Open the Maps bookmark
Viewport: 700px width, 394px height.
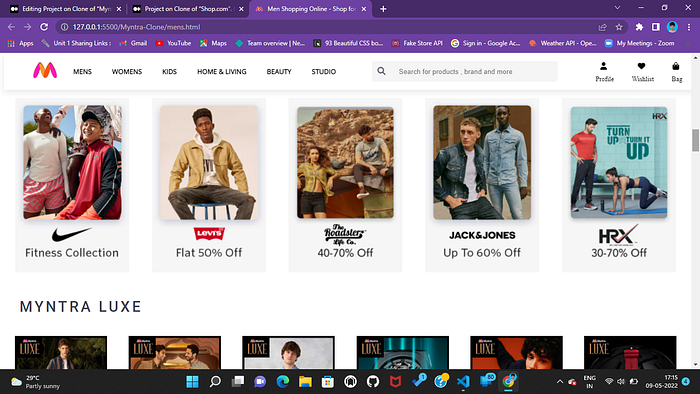click(213, 43)
